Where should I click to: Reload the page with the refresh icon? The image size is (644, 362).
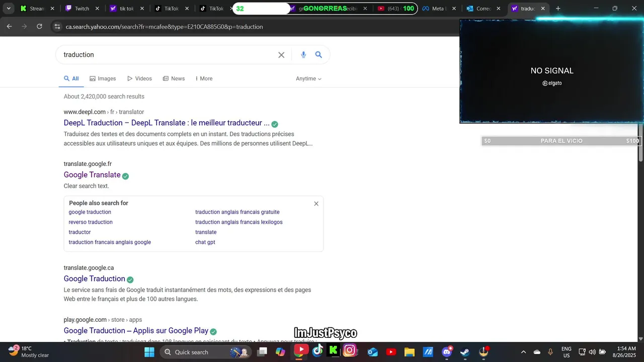tap(39, 27)
